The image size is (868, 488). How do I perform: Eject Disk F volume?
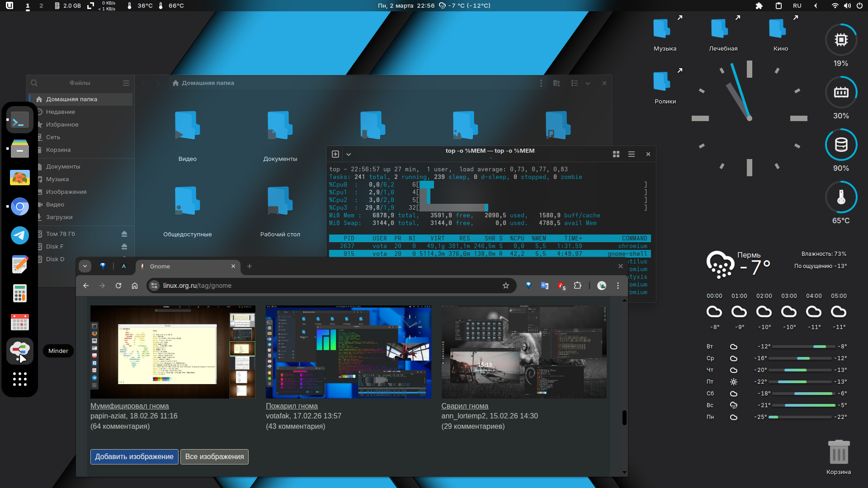[x=124, y=247]
